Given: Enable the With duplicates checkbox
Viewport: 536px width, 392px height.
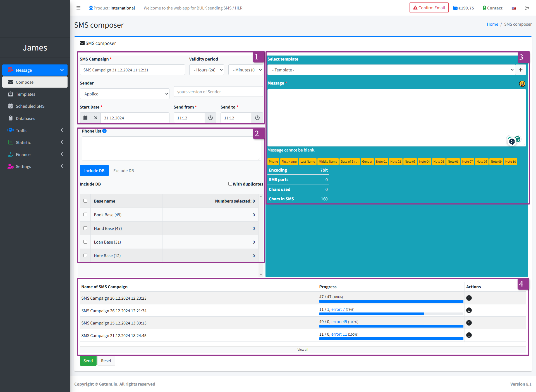Looking at the screenshot, I should click(x=230, y=184).
